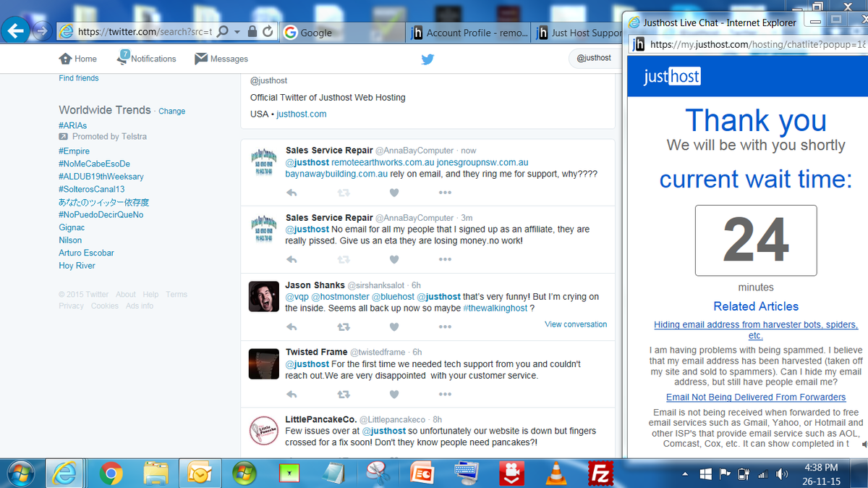The height and width of the screenshot is (488, 868).
Task: Click View conversation on Jason Shanks's tweet
Action: point(576,324)
